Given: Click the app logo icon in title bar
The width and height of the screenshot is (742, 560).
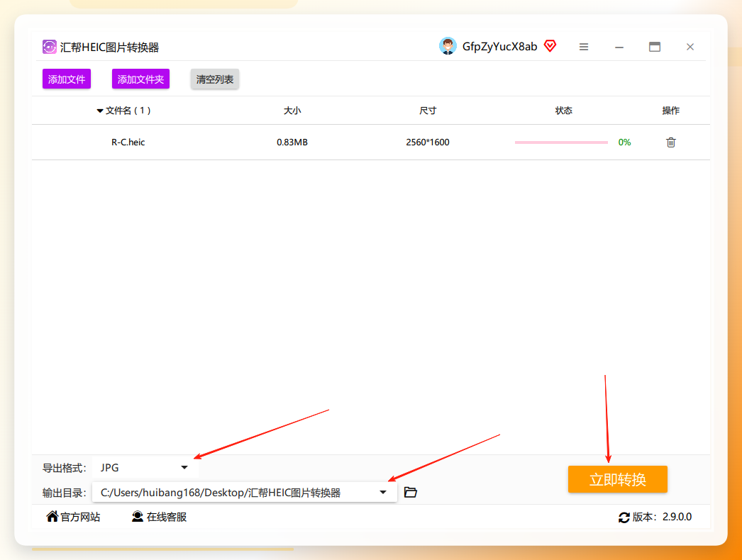Looking at the screenshot, I should coord(49,47).
